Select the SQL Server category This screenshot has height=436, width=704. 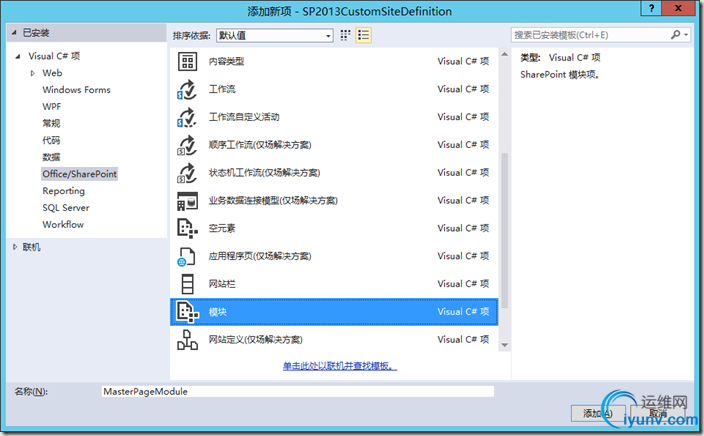click(66, 207)
